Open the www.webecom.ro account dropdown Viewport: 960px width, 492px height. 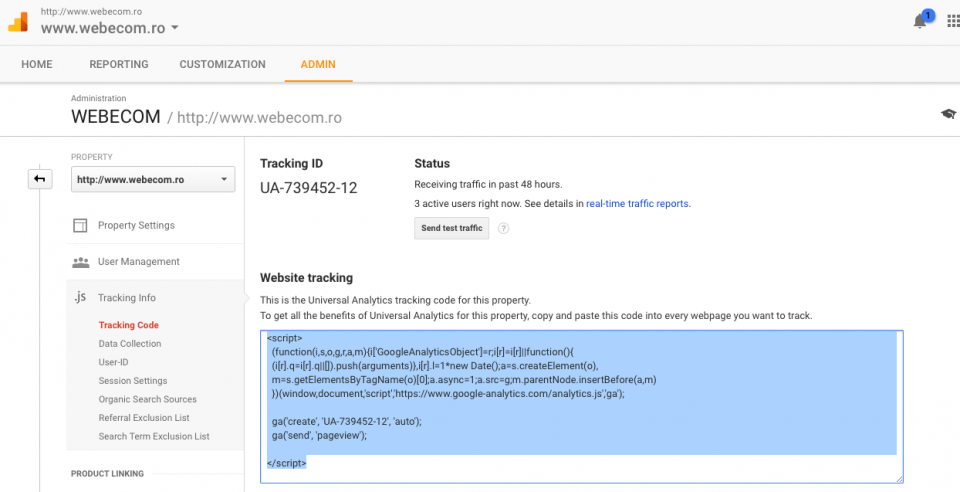[x=110, y=28]
